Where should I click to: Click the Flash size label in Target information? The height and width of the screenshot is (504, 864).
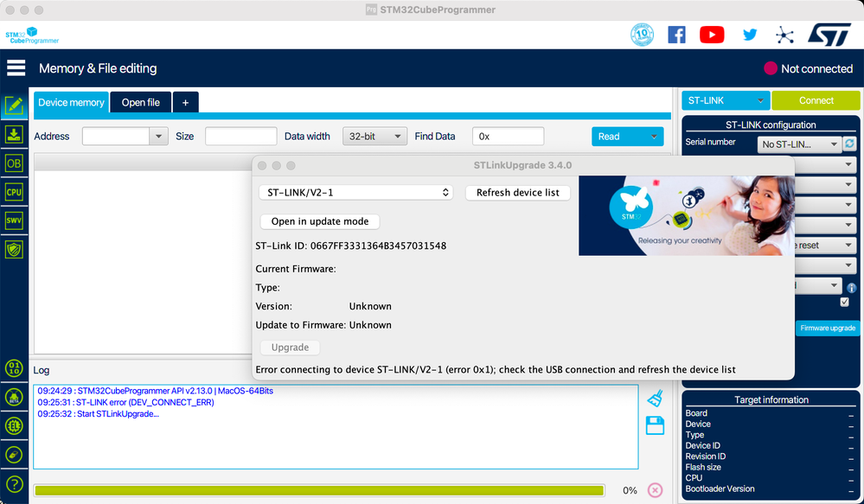coord(703,467)
